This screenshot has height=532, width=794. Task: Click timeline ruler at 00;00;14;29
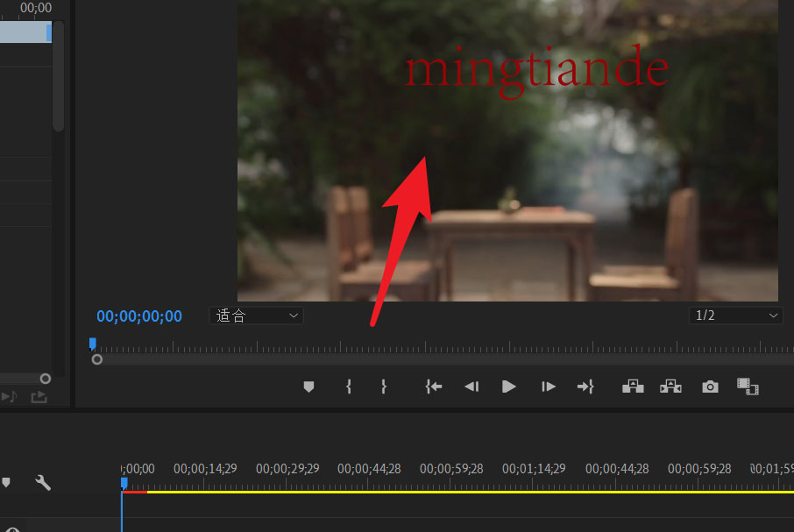[205, 469]
